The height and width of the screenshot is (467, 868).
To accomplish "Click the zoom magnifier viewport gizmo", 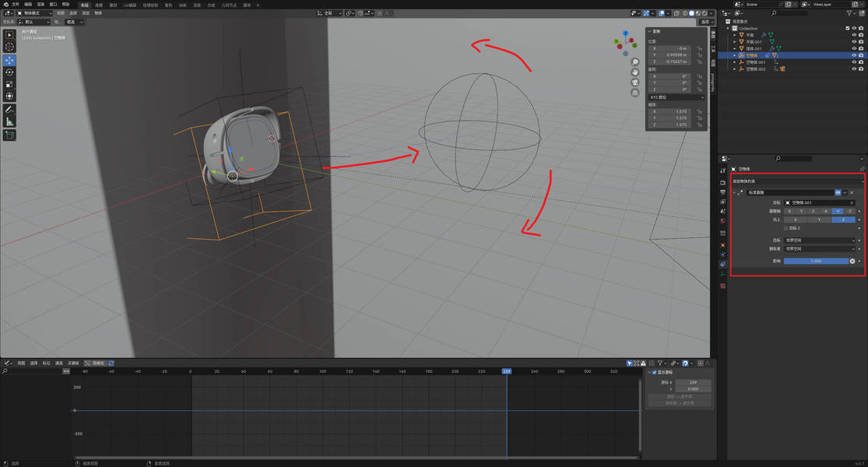I will (635, 62).
